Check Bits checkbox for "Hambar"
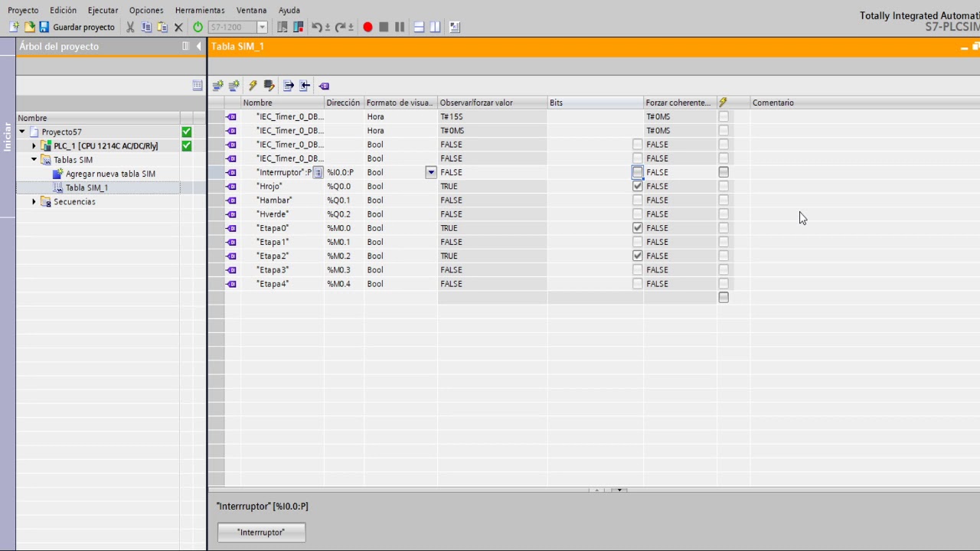 638,200
